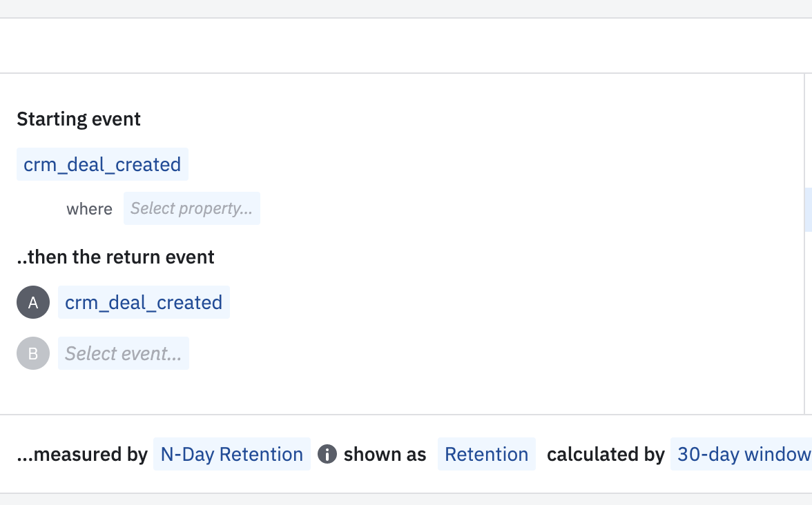812x505 pixels.
Task: Click the shown as label
Action: click(385, 455)
